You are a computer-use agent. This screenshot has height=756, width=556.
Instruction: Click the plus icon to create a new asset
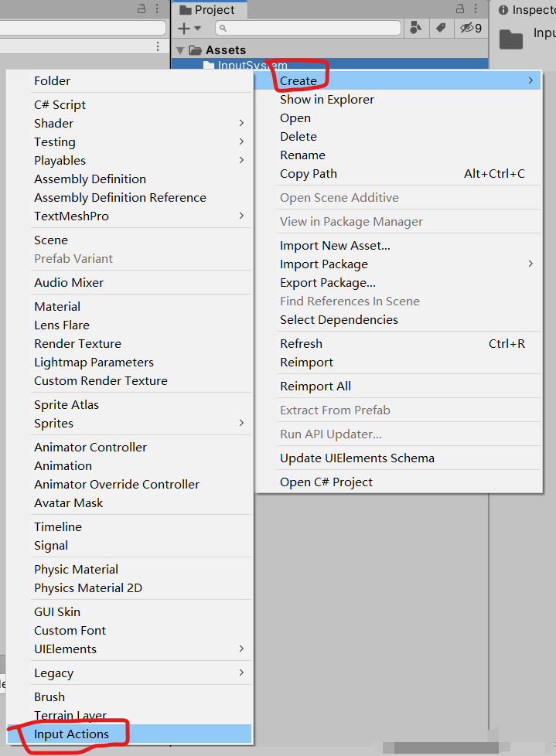[x=186, y=28]
